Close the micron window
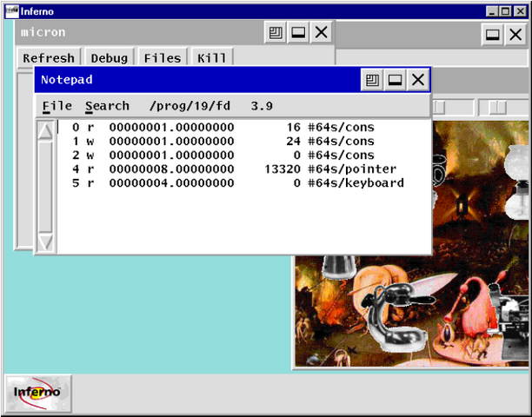This screenshot has height=417, width=532. [321, 32]
